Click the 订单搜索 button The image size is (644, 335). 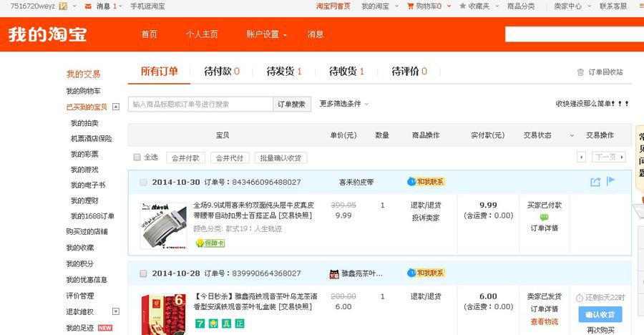coord(292,104)
